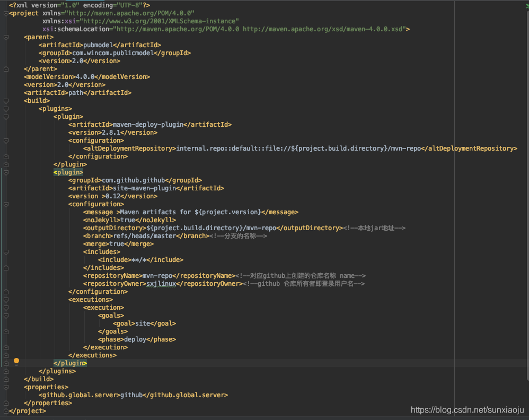This screenshot has height=420, width=529.
Task: Click the '2.8.1' version value
Action: [111, 133]
